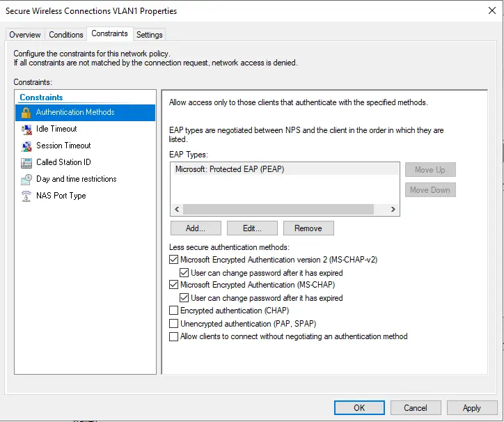Click the EAP list horizontal scrollbar thumb

pos(278,209)
